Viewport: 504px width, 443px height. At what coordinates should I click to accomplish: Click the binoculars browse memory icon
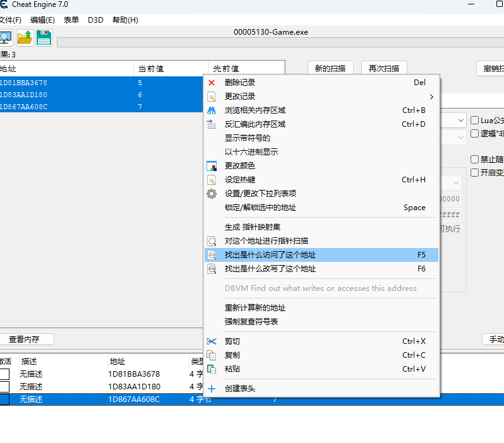point(212,110)
